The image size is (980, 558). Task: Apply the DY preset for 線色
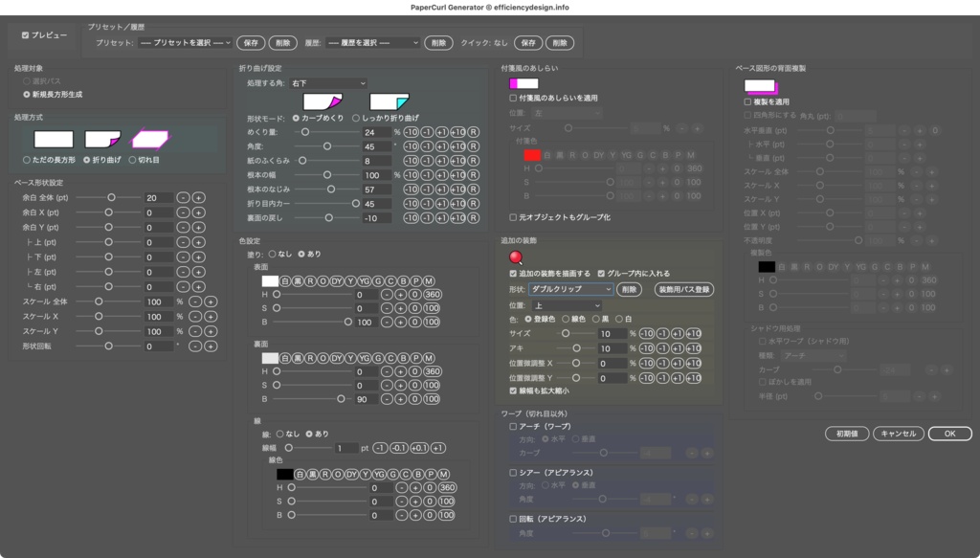[352, 475]
